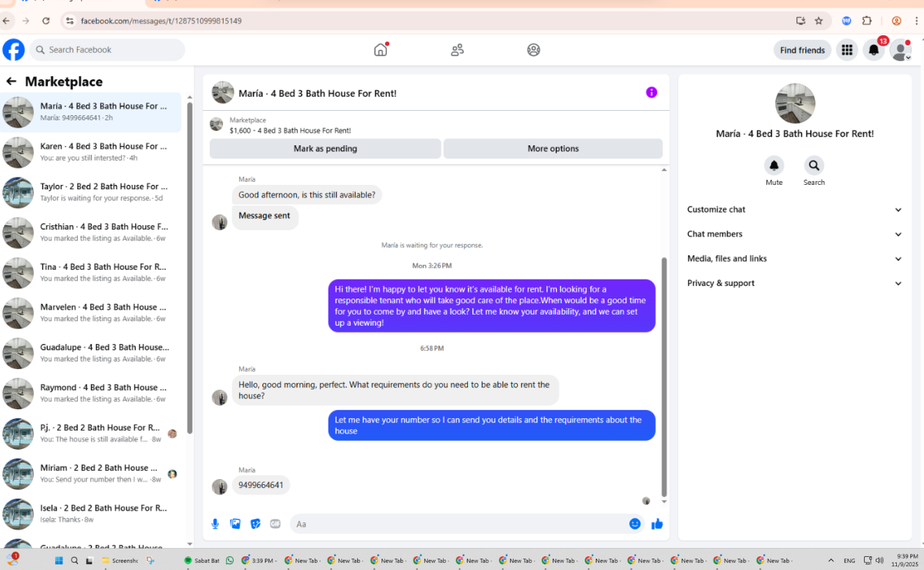Open María's name in the chat header
924x570 pixels.
pyautogui.click(x=318, y=93)
